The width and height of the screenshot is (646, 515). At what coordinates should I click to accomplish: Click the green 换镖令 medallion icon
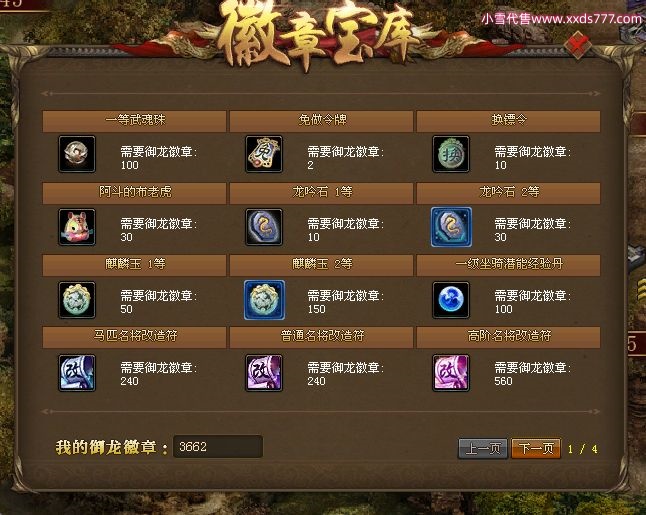451,154
